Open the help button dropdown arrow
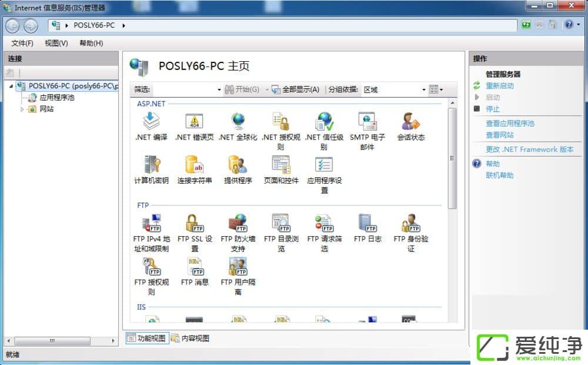 coord(578,24)
